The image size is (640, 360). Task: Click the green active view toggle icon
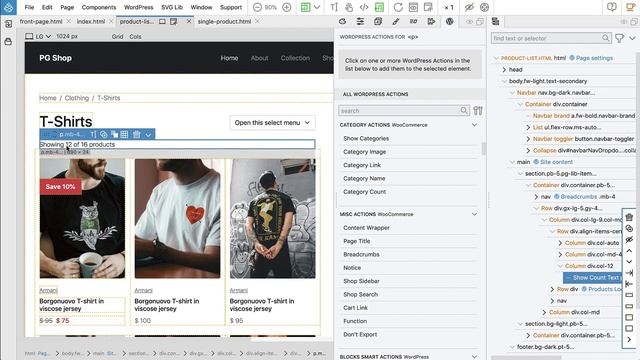[x=379, y=7]
